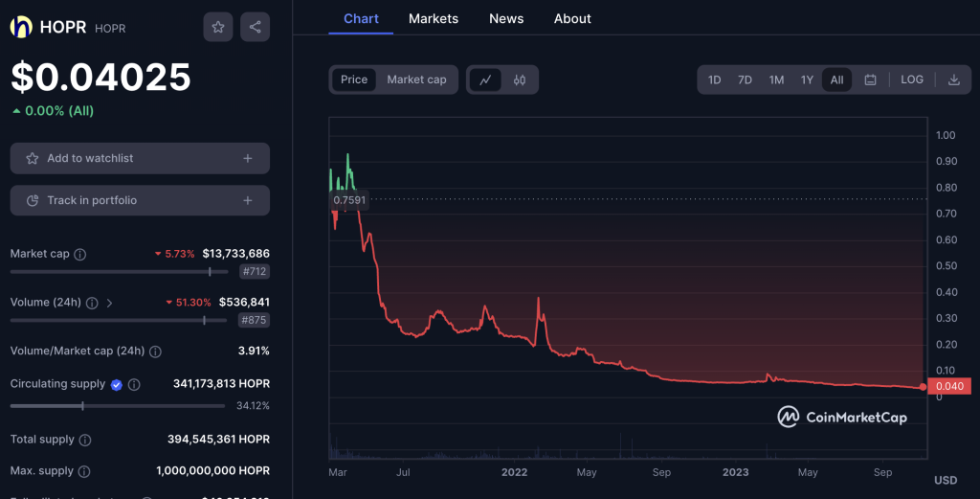980x499 pixels.
Task: Click the info icon beside Circulating supply
Action: click(134, 385)
